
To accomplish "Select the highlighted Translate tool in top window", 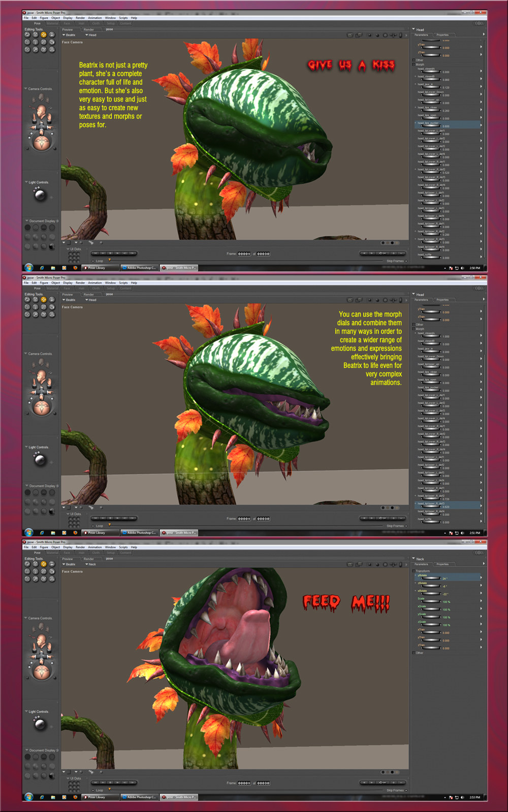I will 44,35.
